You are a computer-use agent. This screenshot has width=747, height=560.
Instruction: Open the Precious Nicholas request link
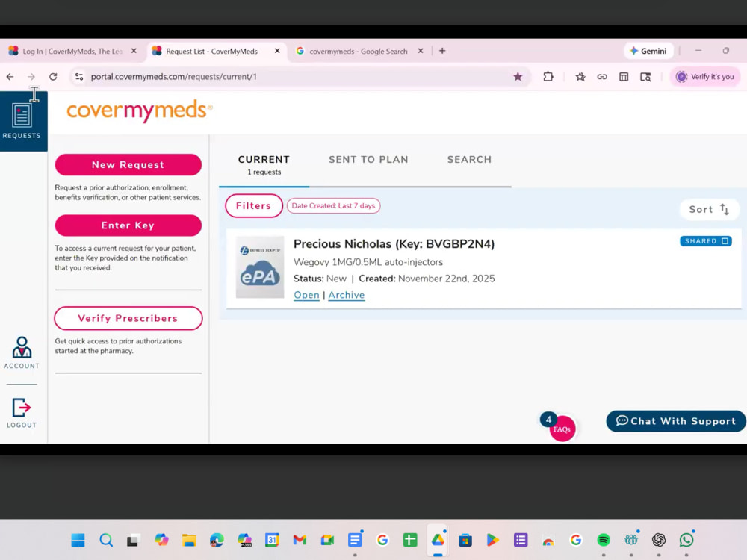point(306,295)
